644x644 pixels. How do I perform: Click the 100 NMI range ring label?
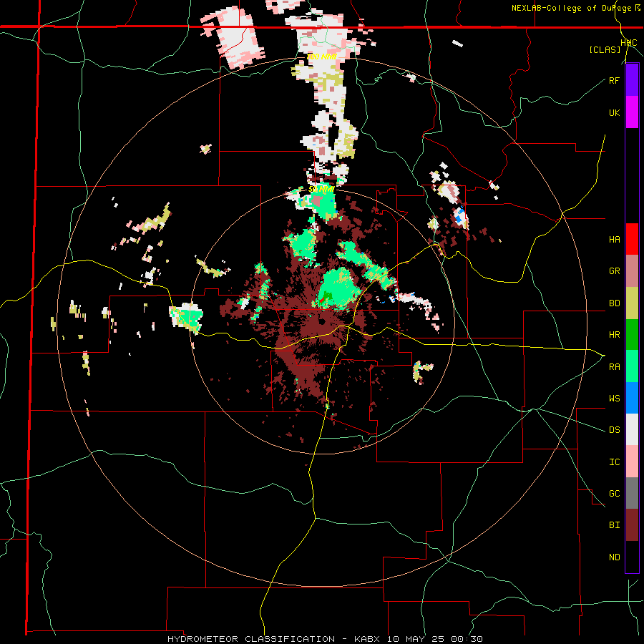pos(321,57)
